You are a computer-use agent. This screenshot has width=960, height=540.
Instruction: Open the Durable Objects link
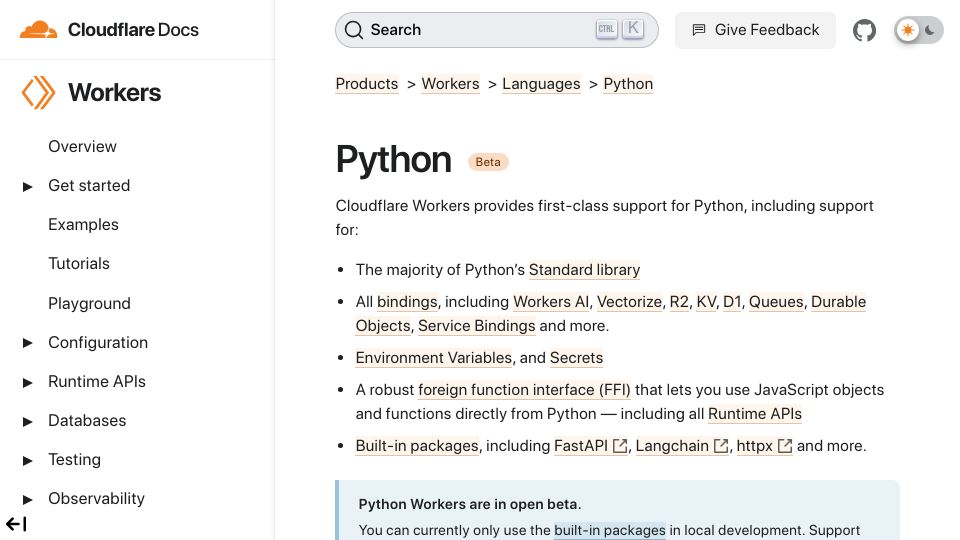click(839, 302)
